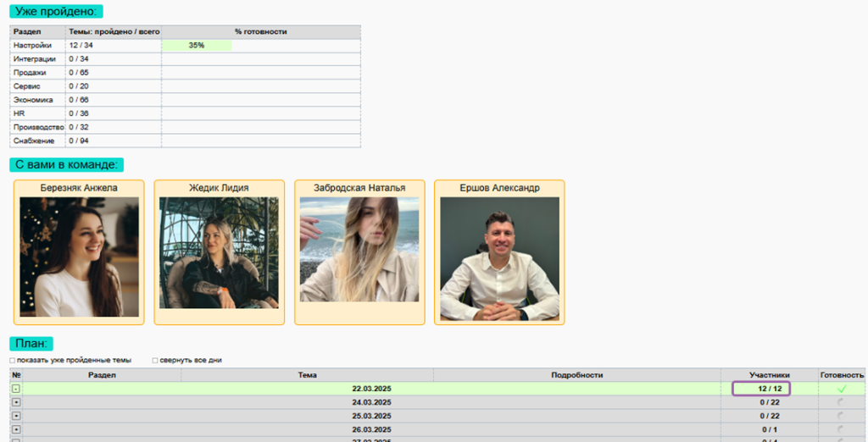Expand the 24.03.2025 day row

tap(16, 402)
